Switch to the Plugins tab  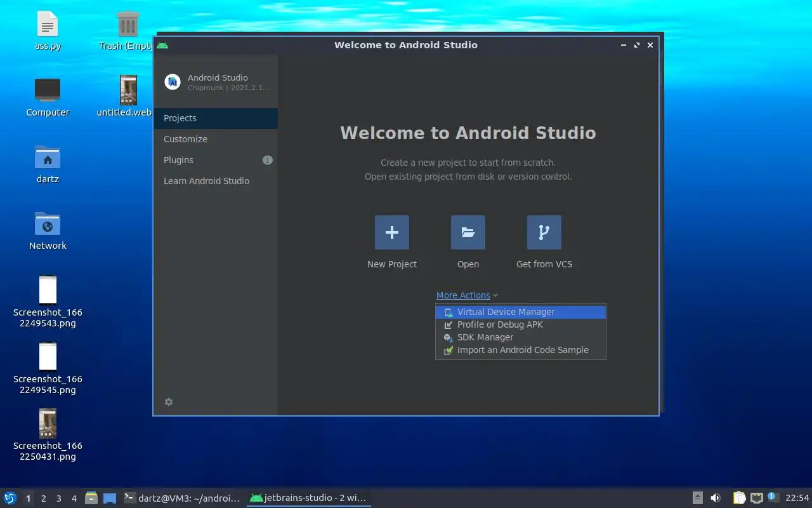(216, 160)
